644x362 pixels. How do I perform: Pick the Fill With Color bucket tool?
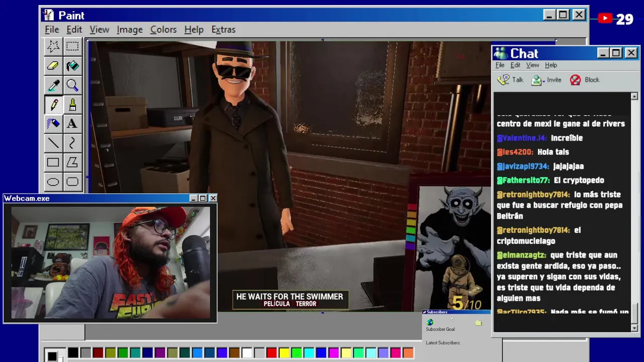click(x=72, y=65)
